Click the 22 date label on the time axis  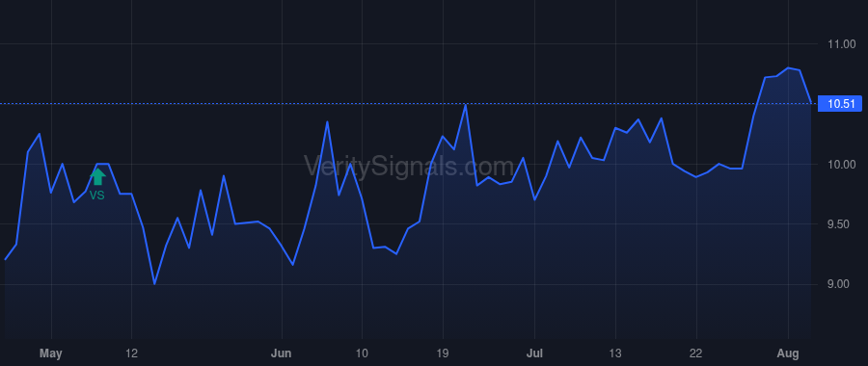click(x=695, y=353)
